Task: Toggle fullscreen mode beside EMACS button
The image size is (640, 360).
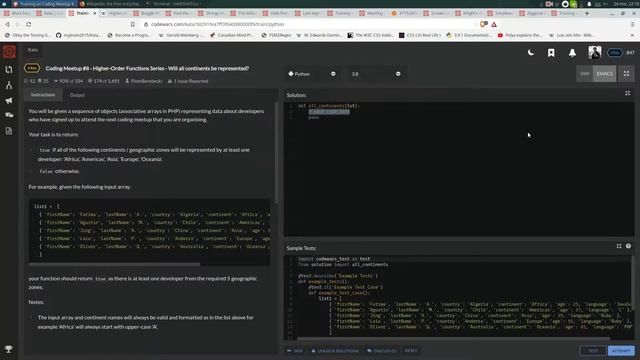Action: click(x=626, y=74)
